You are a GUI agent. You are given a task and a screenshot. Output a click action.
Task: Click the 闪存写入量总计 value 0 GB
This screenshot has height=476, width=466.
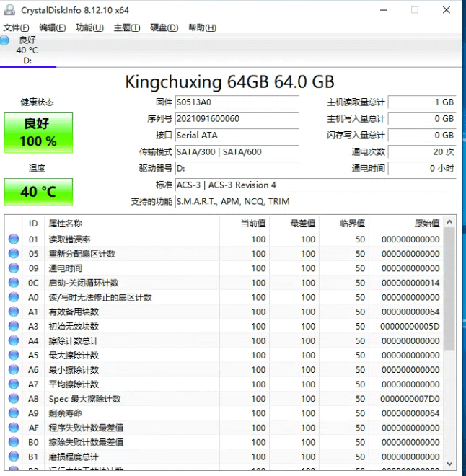coord(422,136)
